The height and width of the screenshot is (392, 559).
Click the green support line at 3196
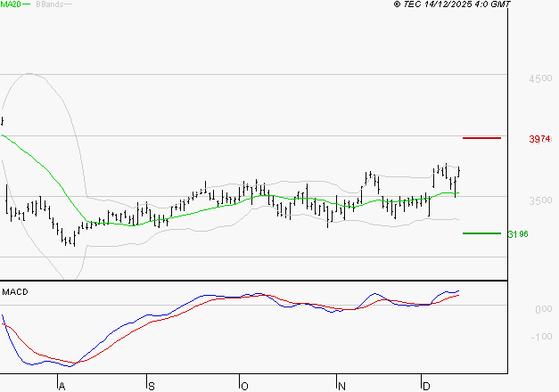coord(481,233)
